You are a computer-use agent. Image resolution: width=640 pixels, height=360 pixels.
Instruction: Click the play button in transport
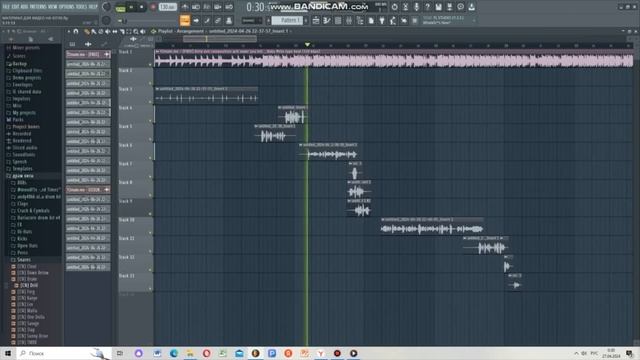pos(131,7)
